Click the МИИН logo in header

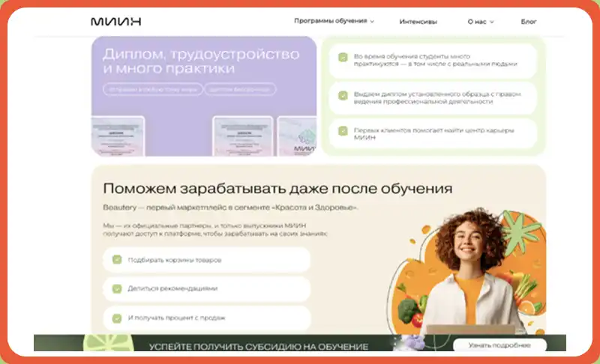pyautogui.click(x=115, y=22)
